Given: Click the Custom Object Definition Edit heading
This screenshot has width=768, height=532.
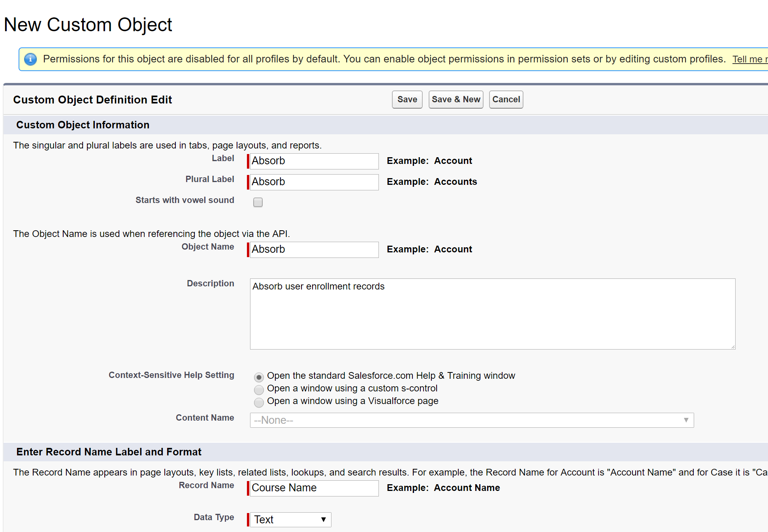Looking at the screenshot, I should [x=92, y=100].
